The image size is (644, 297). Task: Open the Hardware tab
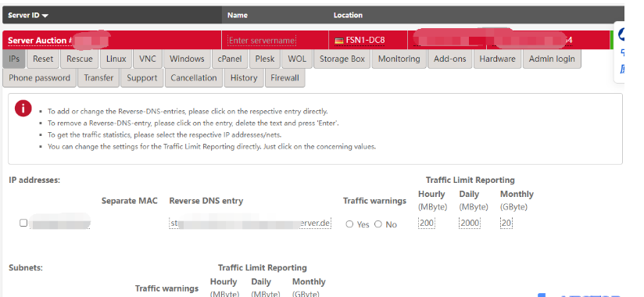[x=497, y=59]
